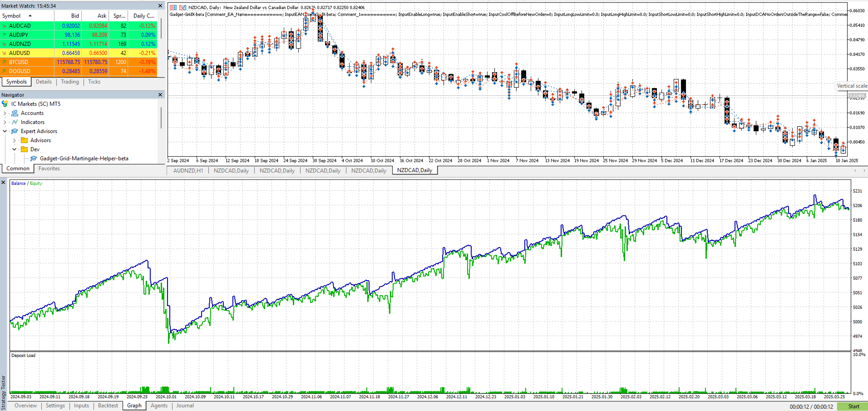This screenshot has width=868, height=411.
Task: Collapse the Expert Advisors tree node
Action: coord(5,131)
